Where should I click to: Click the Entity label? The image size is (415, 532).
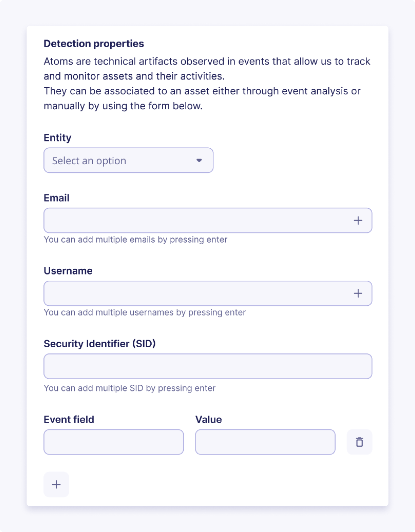click(58, 138)
